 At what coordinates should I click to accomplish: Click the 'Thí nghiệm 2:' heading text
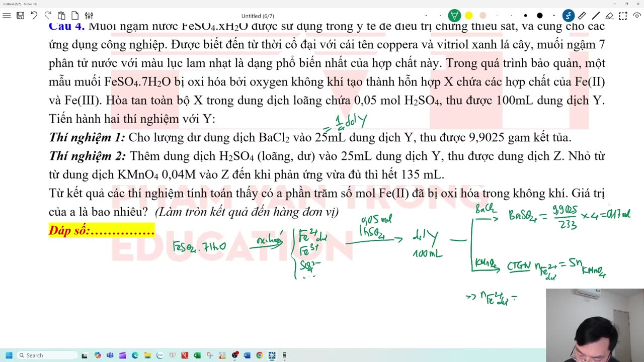point(88,156)
